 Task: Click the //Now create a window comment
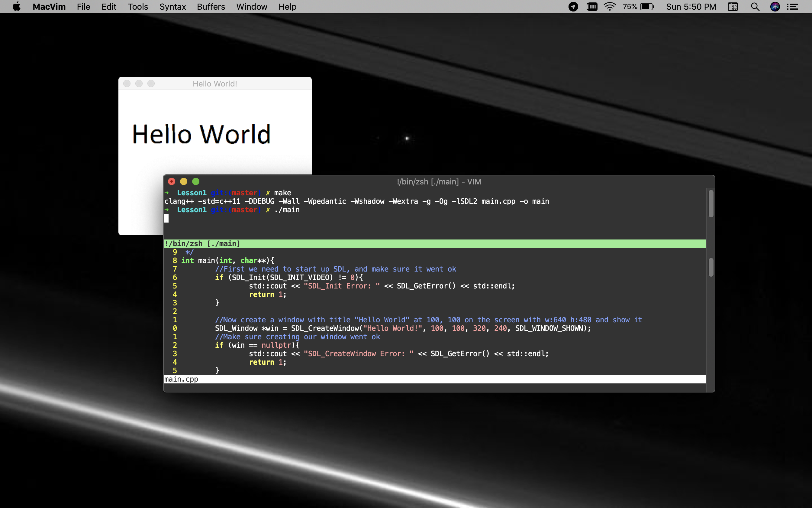428,320
